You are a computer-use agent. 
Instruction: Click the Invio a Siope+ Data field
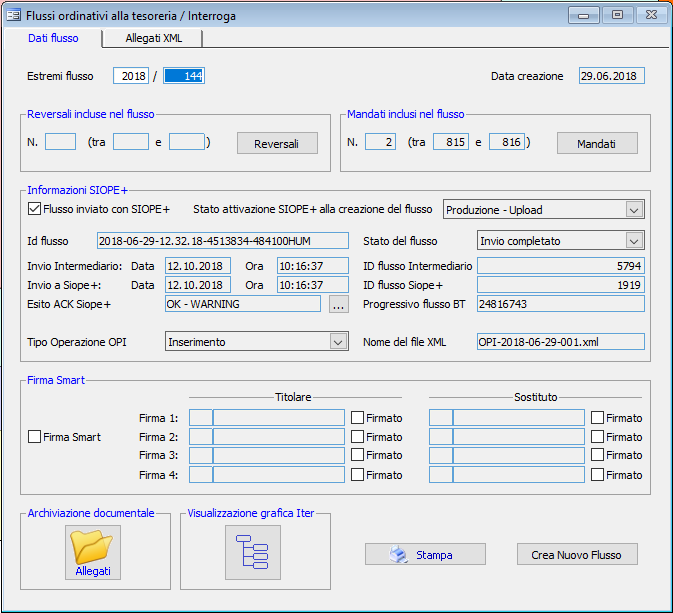pos(198,285)
